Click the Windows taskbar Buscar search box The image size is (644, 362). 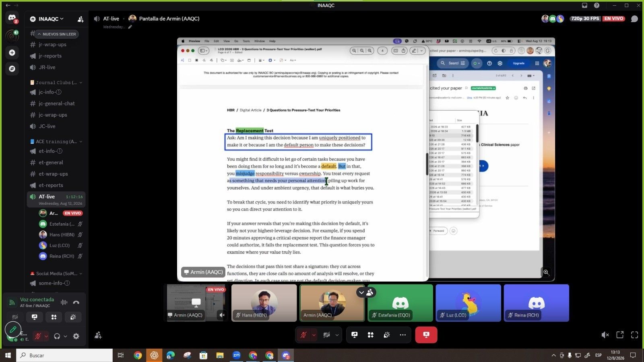(x=64, y=355)
